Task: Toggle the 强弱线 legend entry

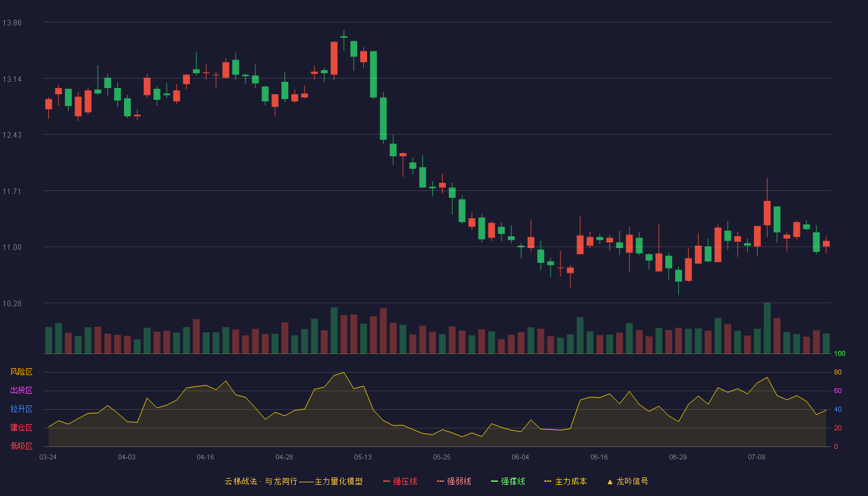Action: (x=454, y=481)
